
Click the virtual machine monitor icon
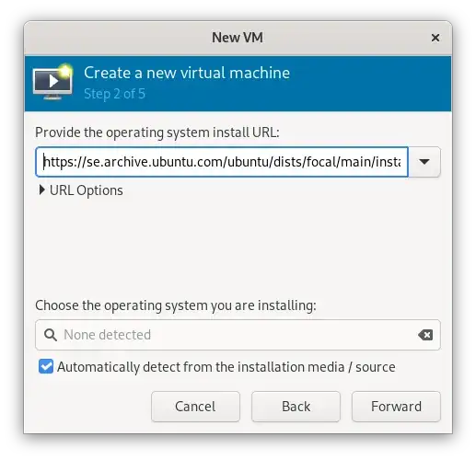click(52, 82)
